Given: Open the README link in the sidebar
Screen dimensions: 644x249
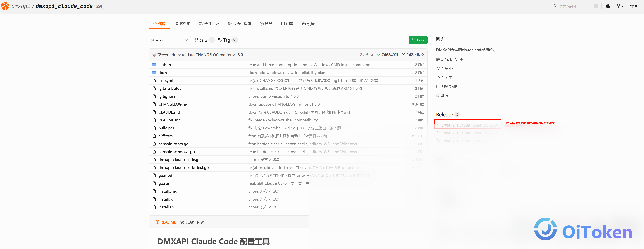Looking at the screenshot, I should click(x=446, y=87).
